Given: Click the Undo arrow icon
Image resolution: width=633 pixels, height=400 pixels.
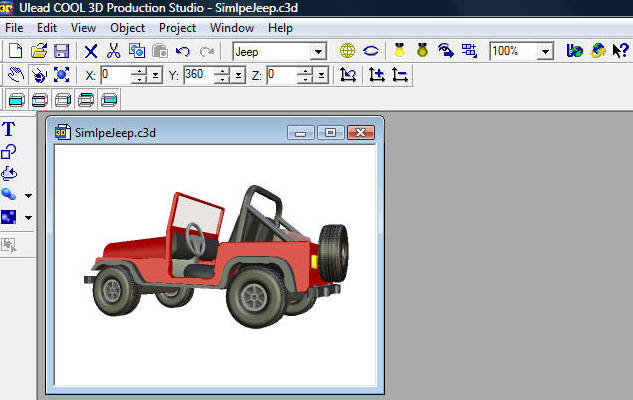Looking at the screenshot, I should coord(182,50).
